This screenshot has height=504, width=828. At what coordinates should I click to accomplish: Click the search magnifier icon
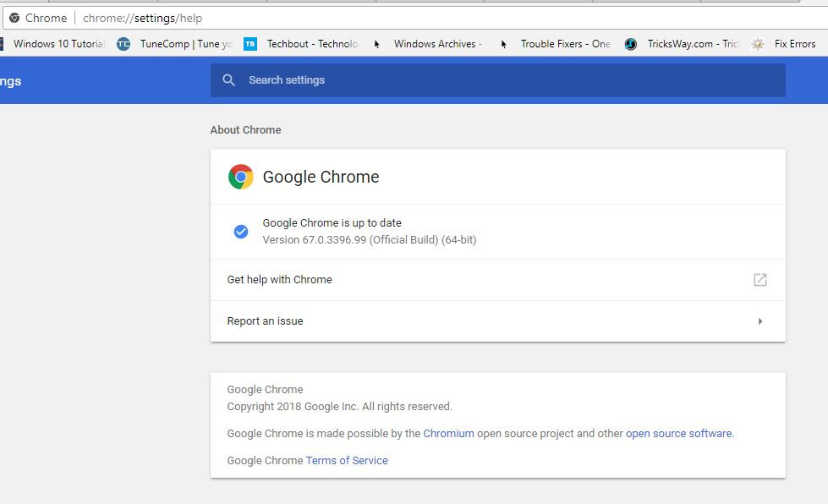[x=228, y=80]
